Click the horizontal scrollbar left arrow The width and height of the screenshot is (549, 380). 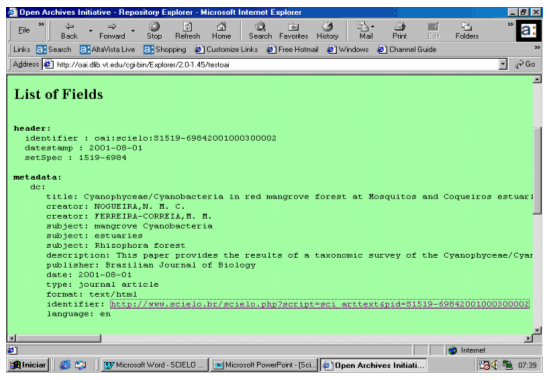tap(12, 338)
